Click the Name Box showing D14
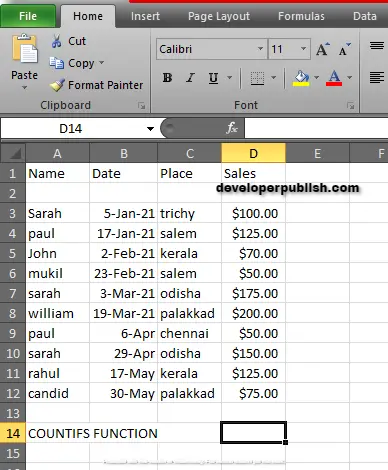The width and height of the screenshot is (388, 470). (x=71, y=129)
